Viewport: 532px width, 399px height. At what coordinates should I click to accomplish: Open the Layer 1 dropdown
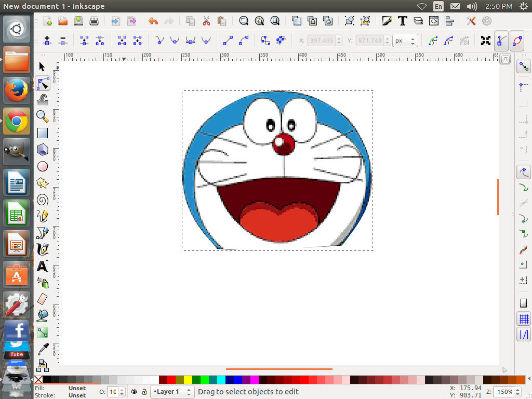[x=172, y=392]
